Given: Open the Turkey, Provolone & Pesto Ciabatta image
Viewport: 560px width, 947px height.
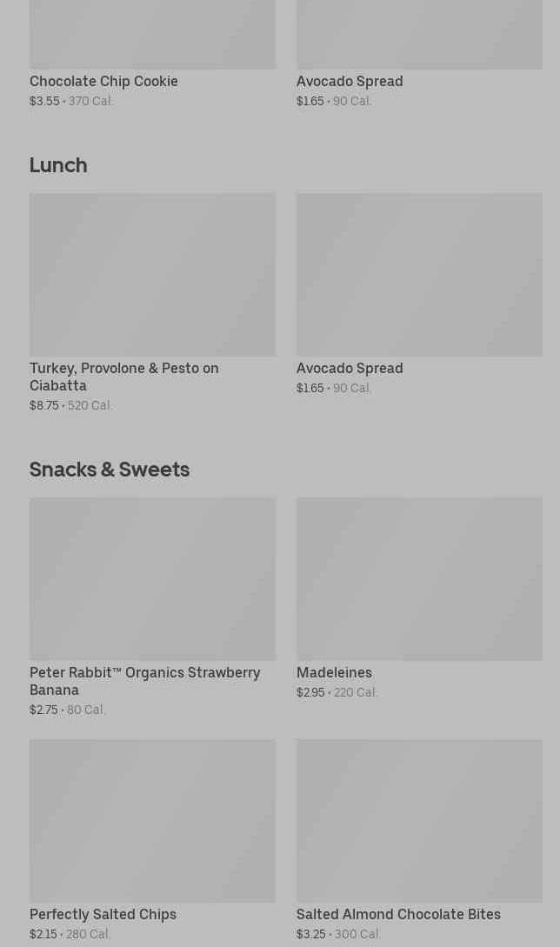Looking at the screenshot, I should (x=152, y=274).
